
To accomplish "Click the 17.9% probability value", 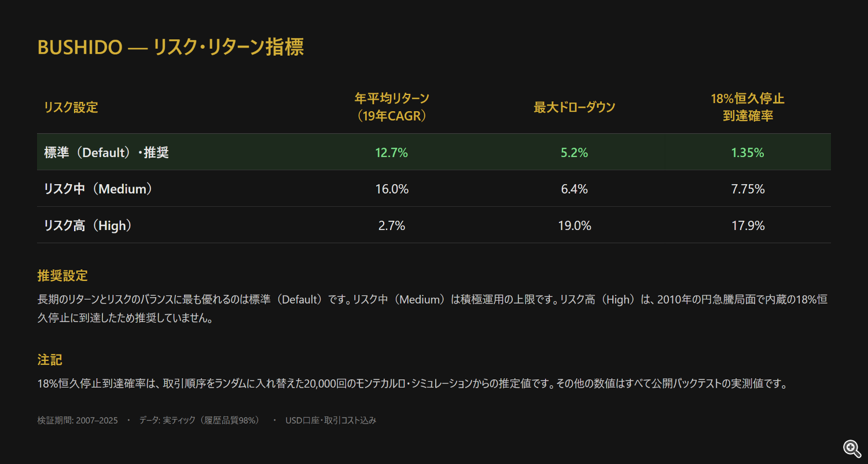I will point(748,225).
